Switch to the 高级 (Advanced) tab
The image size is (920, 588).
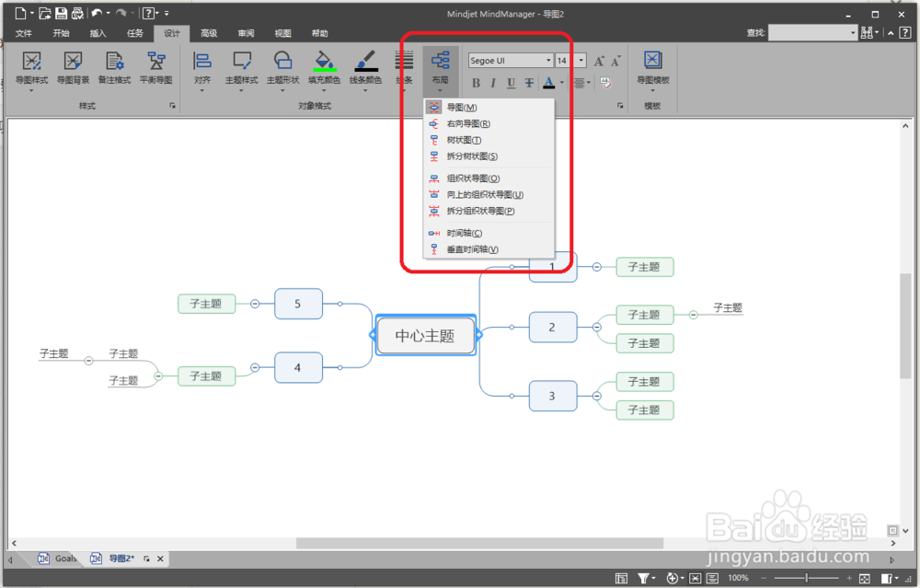(209, 33)
